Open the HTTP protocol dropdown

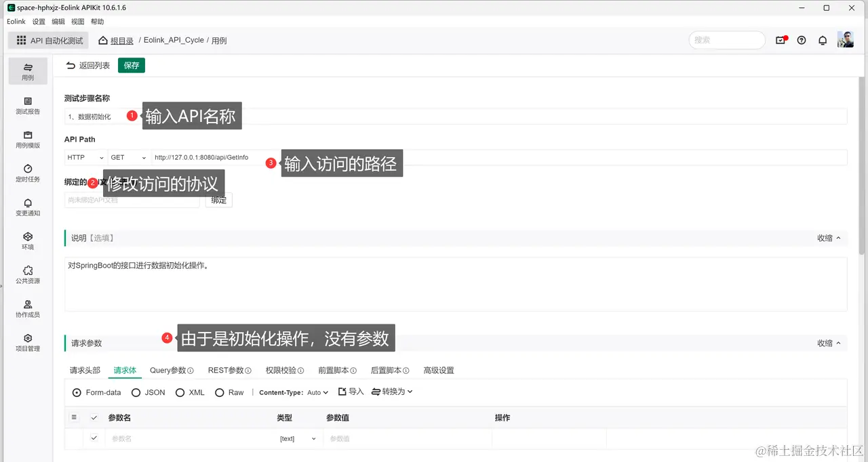[x=85, y=157]
